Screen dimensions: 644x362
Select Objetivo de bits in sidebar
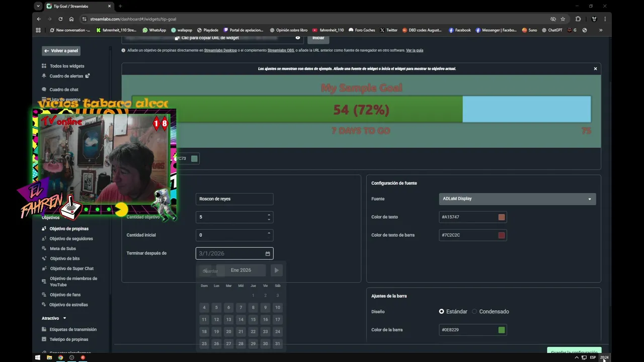64,258
